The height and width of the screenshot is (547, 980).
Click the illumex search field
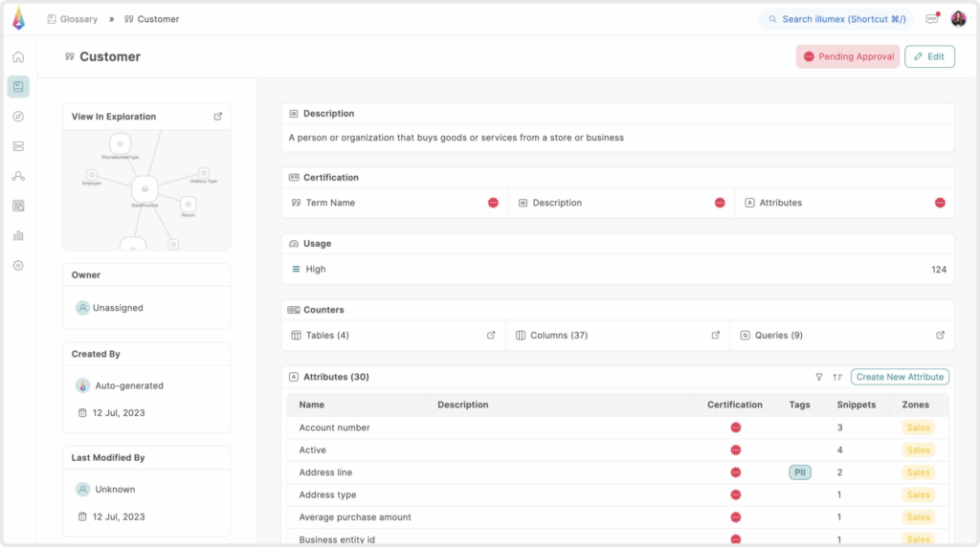click(835, 19)
